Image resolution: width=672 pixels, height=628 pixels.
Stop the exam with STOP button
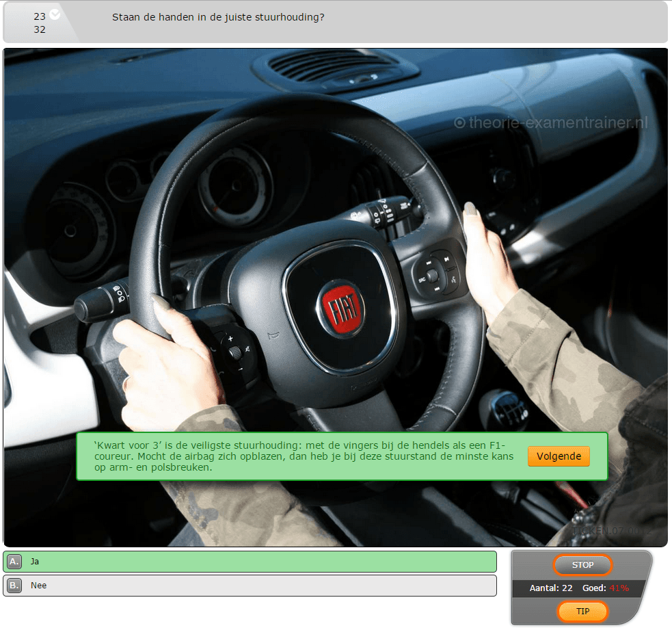(x=582, y=565)
